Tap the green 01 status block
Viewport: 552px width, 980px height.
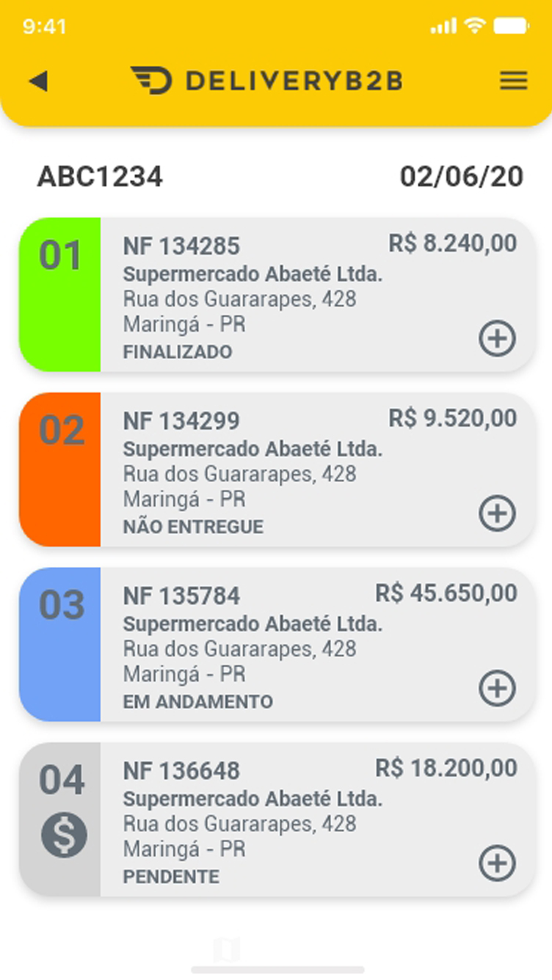tap(60, 294)
